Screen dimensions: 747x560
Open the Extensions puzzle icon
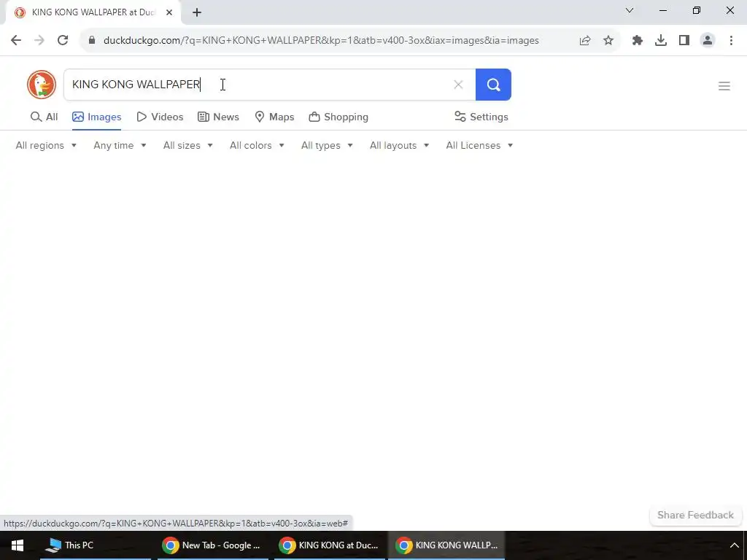click(x=638, y=41)
